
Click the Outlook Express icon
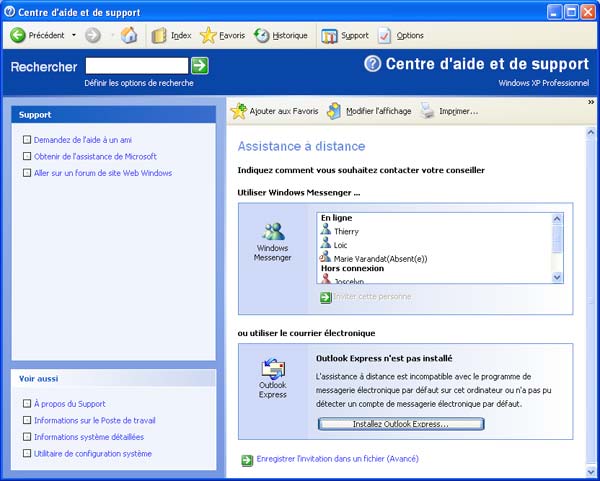click(x=273, y=368)
